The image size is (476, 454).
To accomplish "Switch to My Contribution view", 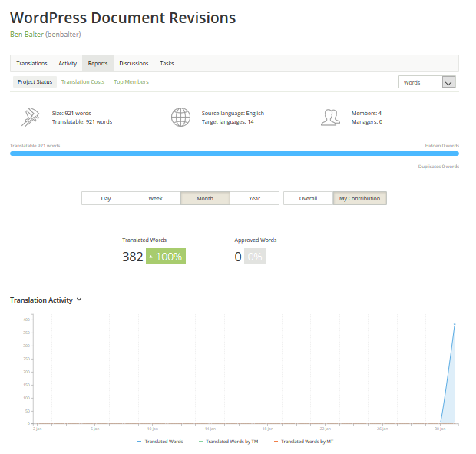I will tap(360, 198).
